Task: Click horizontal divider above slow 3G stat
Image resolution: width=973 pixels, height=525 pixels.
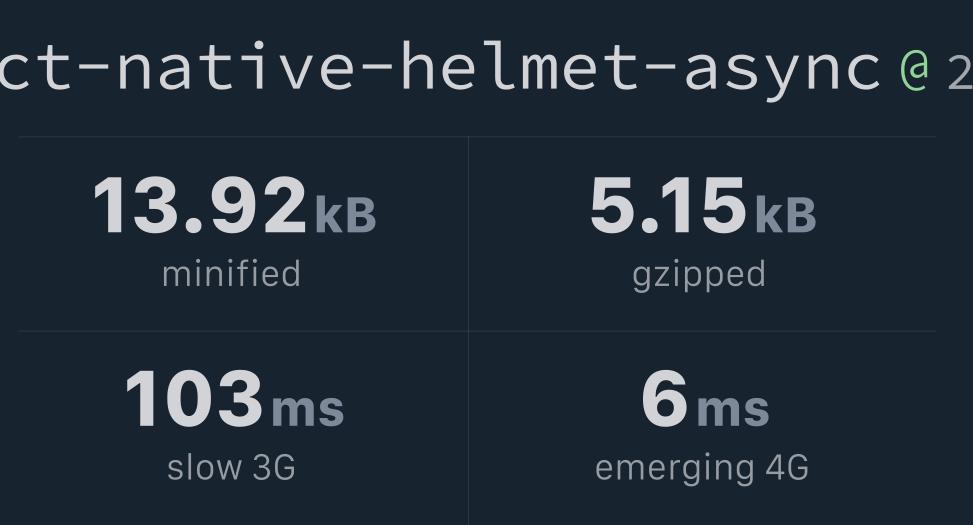Action: [243, 331]
